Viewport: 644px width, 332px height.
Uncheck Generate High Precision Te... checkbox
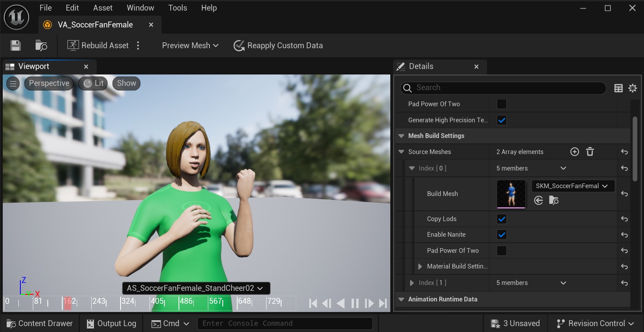[501, 120]
